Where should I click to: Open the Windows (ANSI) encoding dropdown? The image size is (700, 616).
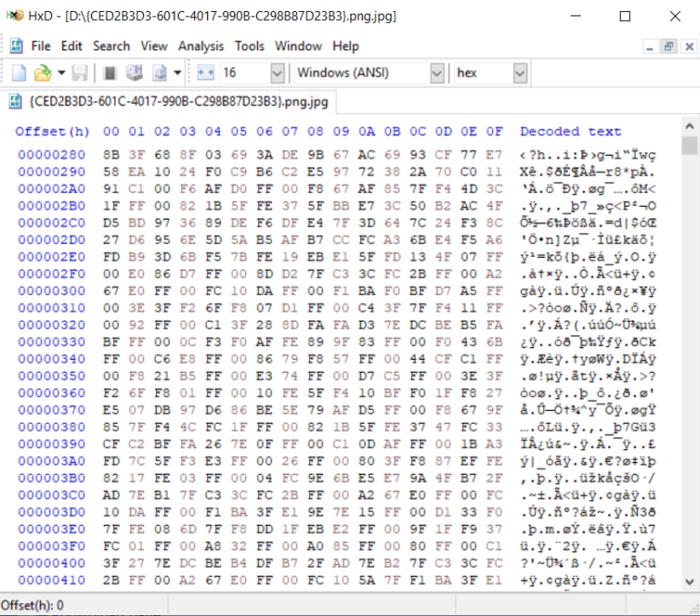coord(436,73)
